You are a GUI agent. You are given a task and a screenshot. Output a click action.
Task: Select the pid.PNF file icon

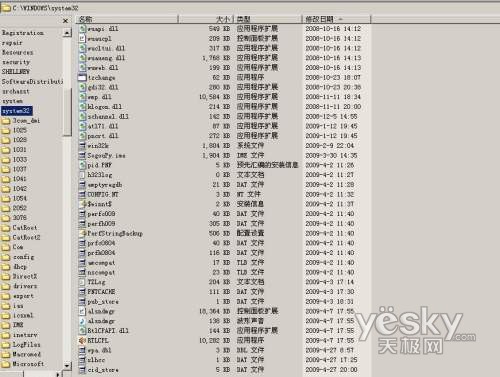(x=82, y=165)
